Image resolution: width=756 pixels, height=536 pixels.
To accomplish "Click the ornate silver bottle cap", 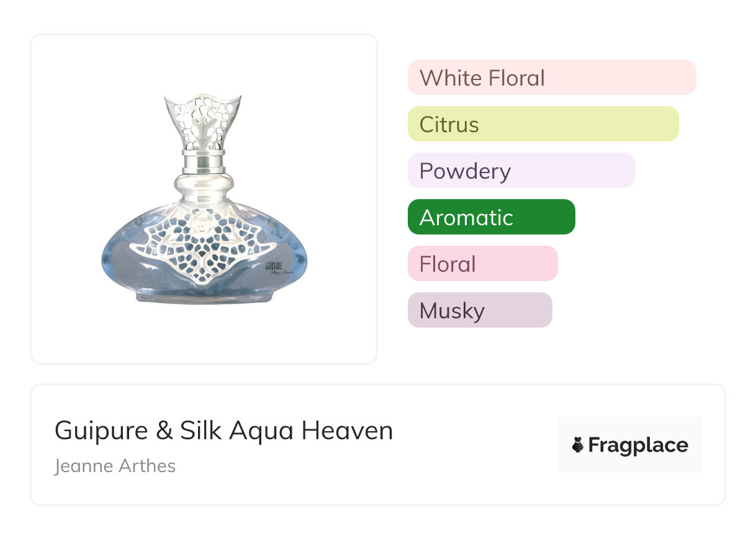I will click(203, 121).
